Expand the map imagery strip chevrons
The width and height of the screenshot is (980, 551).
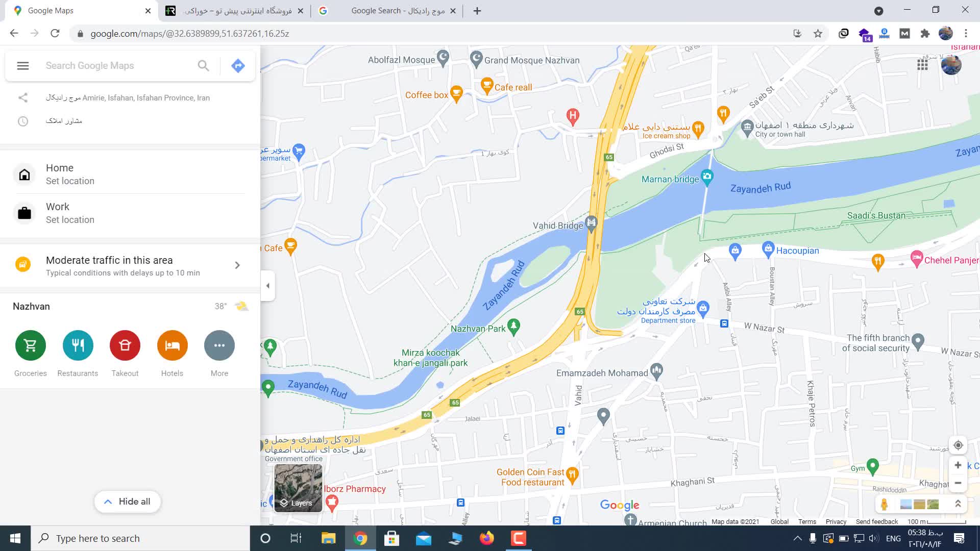pyautogui.click(x=958, y=504)
